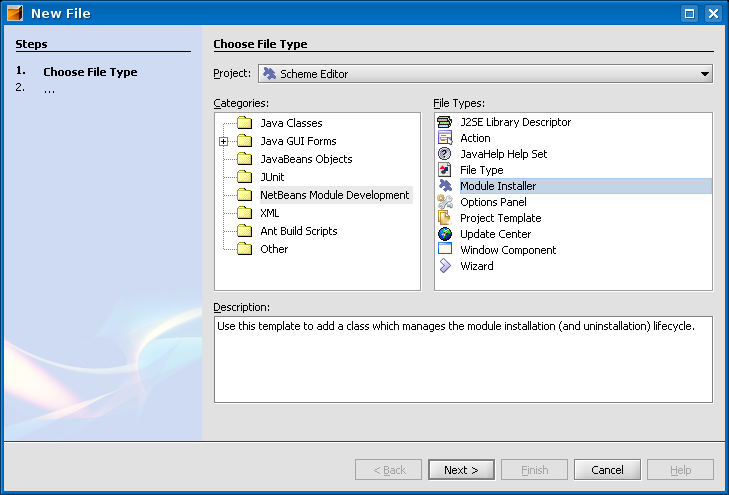Click the Options Panel wrench icon
Image resolution: width=729 pixels, height=495 pixels.
point(444,202)
